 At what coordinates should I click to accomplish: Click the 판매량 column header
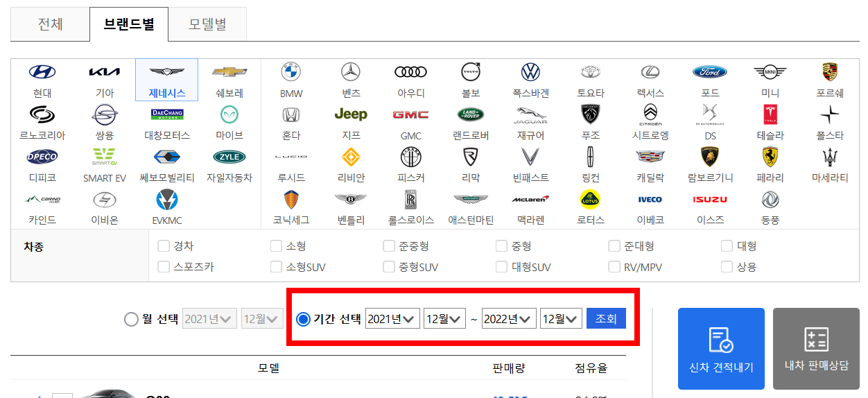[509, 368]
